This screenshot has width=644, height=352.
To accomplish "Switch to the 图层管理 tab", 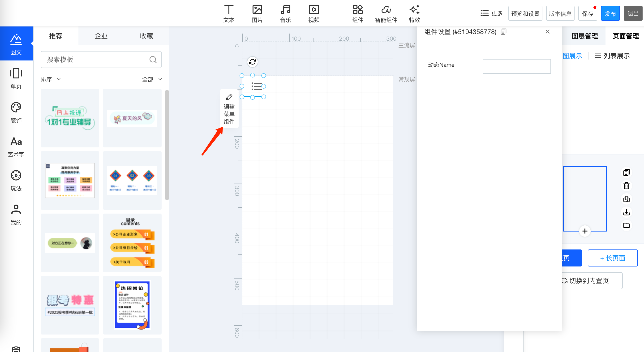I will pos(585,36).
